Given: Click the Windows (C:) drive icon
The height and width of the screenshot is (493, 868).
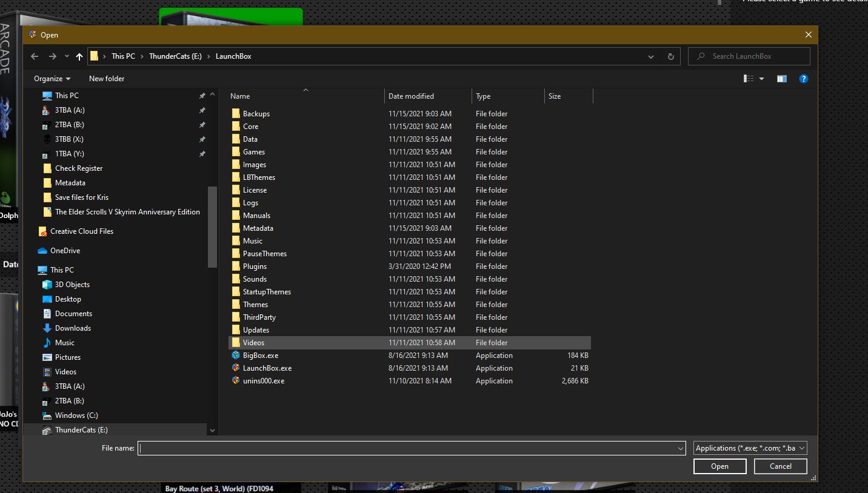Looking at the screenshot, I should pos(47,415).
